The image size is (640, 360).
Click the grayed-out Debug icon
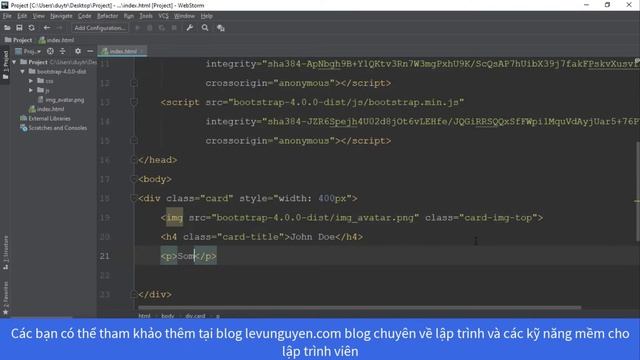point(150,28)
